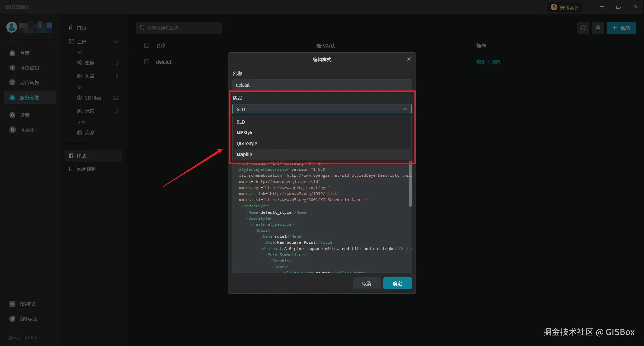This screenshot has height=346, width=644.
Task: Click the 影像 layer icon
Action: [x=79, y=63]
